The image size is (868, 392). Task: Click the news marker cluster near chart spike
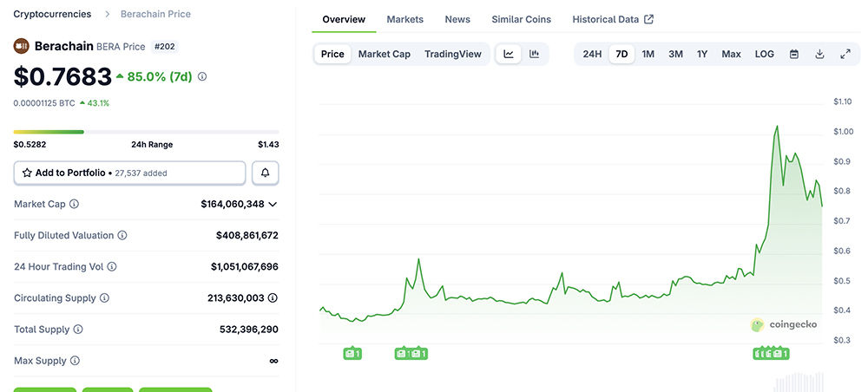pos(771,353)
